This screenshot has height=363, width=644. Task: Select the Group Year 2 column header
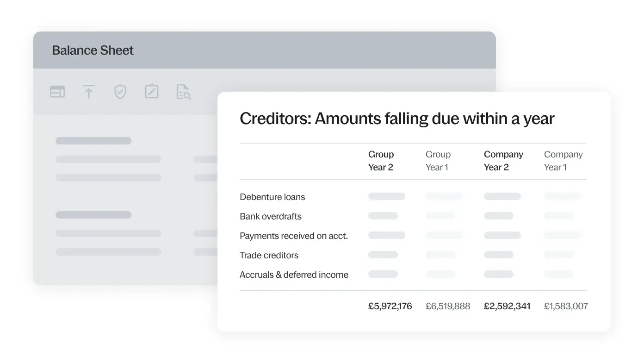click(x=381, y=161)
